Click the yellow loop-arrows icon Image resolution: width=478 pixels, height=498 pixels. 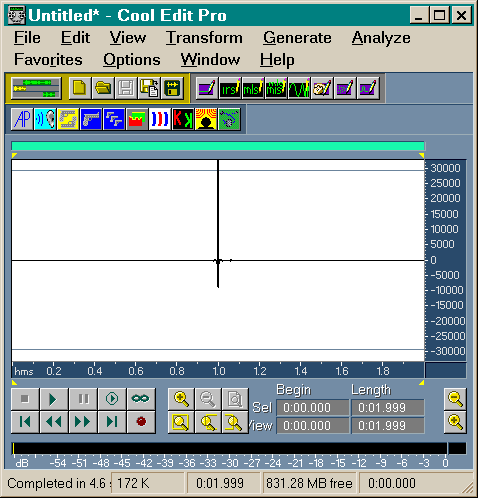coord(68,119)
